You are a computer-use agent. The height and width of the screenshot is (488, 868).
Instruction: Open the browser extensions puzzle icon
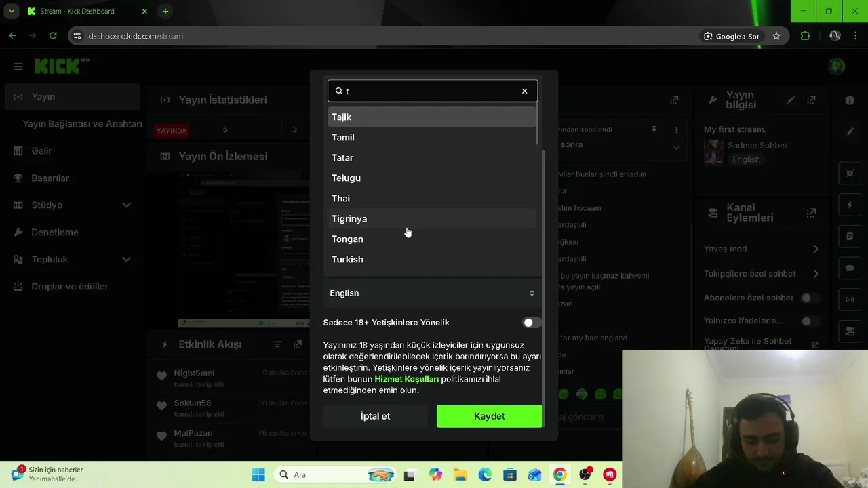pos(805,36)
